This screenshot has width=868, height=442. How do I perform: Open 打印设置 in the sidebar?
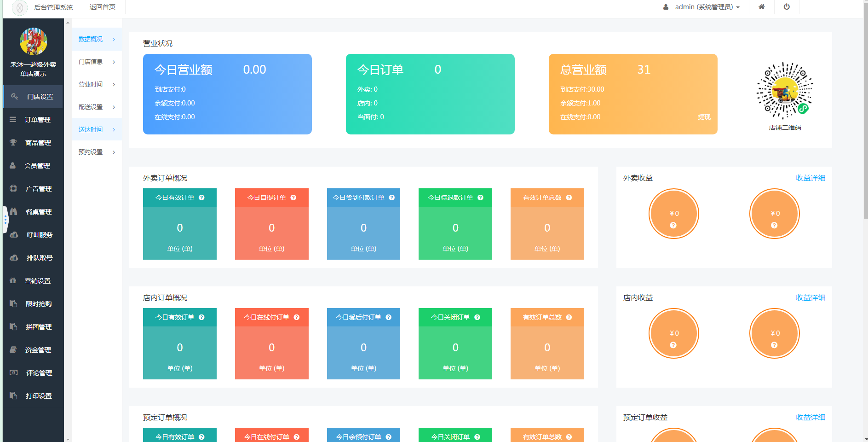[38, 396]
